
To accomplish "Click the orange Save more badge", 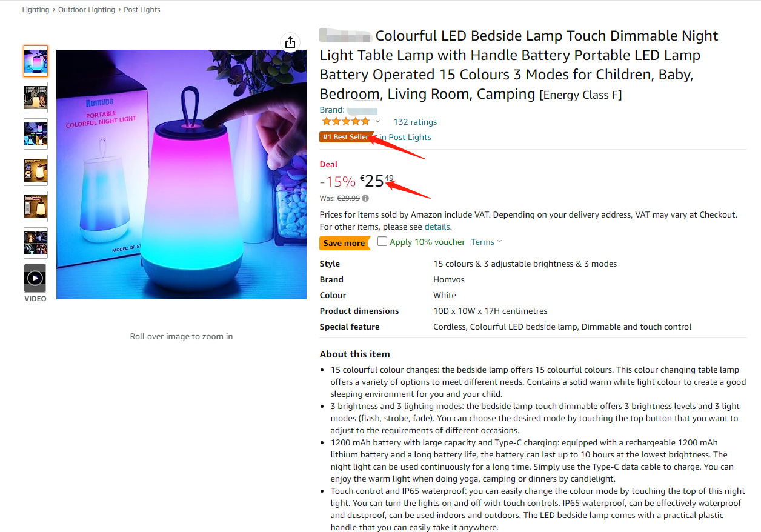I will pyautogui.click(x=344, y=243).
